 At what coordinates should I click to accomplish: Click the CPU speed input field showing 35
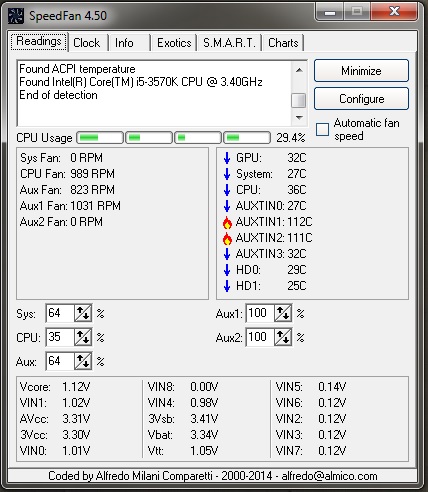tap(60, 337)
